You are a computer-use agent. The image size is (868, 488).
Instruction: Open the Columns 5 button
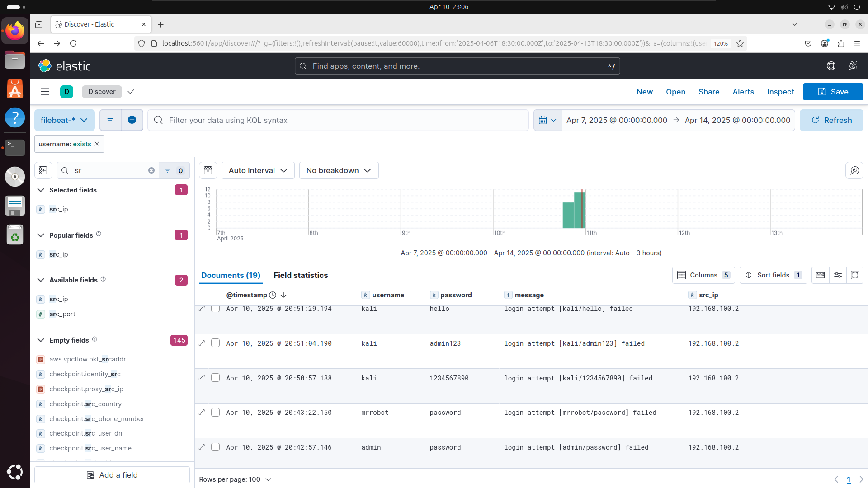click(x=703, y=275)
